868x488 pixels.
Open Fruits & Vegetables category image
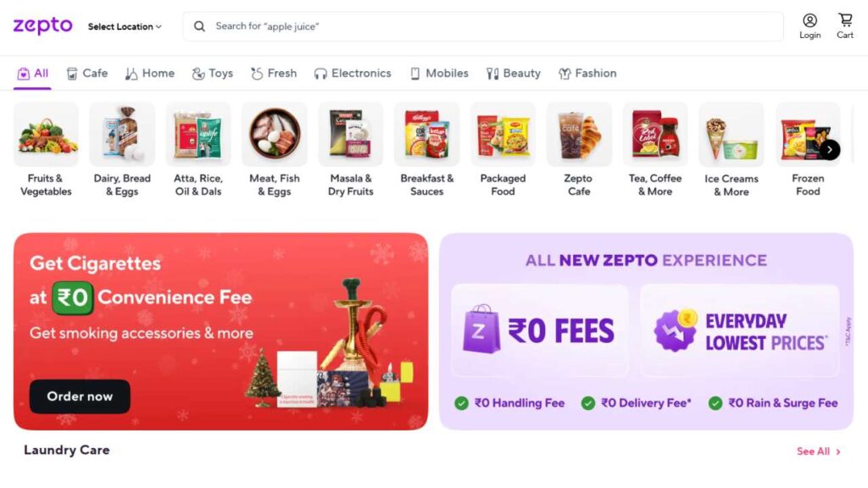[x=46, y=134]
